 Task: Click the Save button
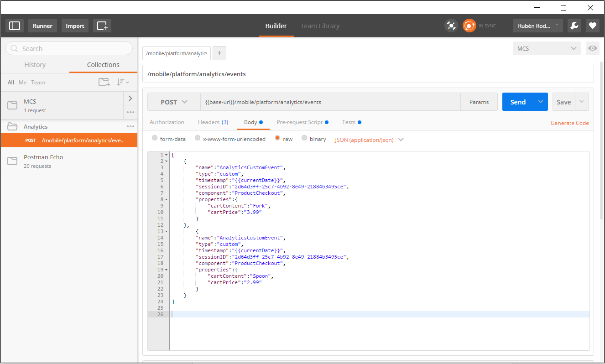564,102
